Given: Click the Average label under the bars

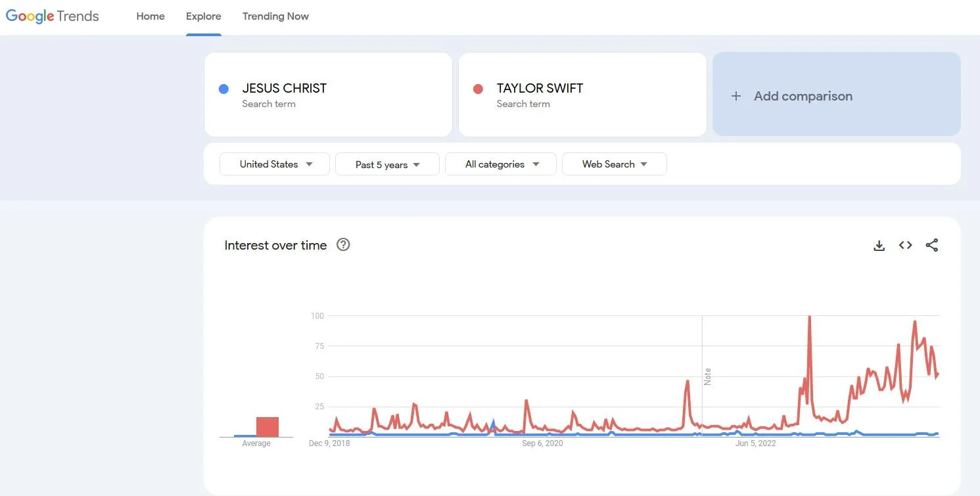Looking at the screenshot, I should click(256, 443).
